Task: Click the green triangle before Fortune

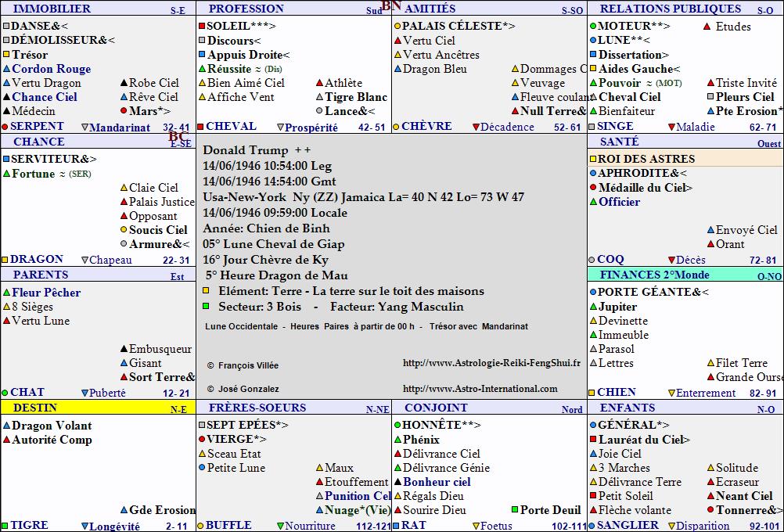Action: 6,174
